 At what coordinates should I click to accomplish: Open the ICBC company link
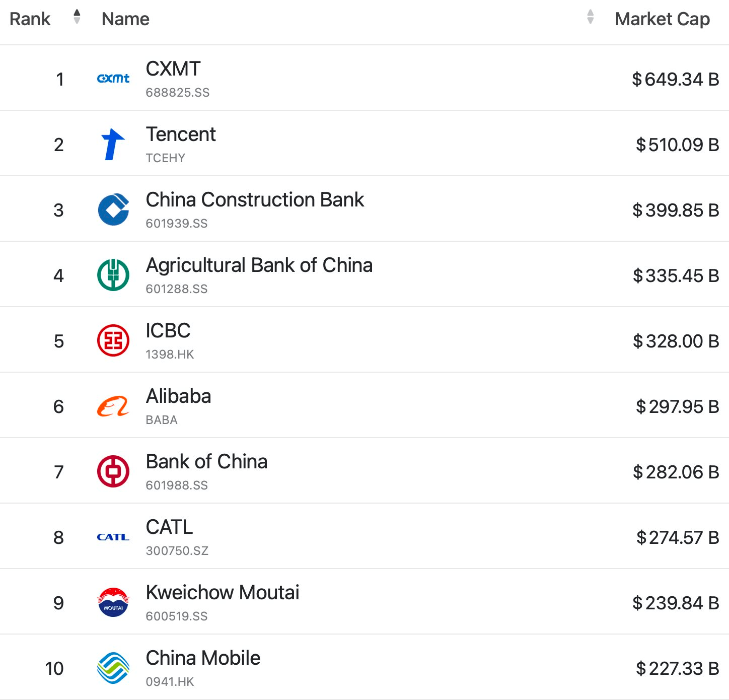[168, 330]
